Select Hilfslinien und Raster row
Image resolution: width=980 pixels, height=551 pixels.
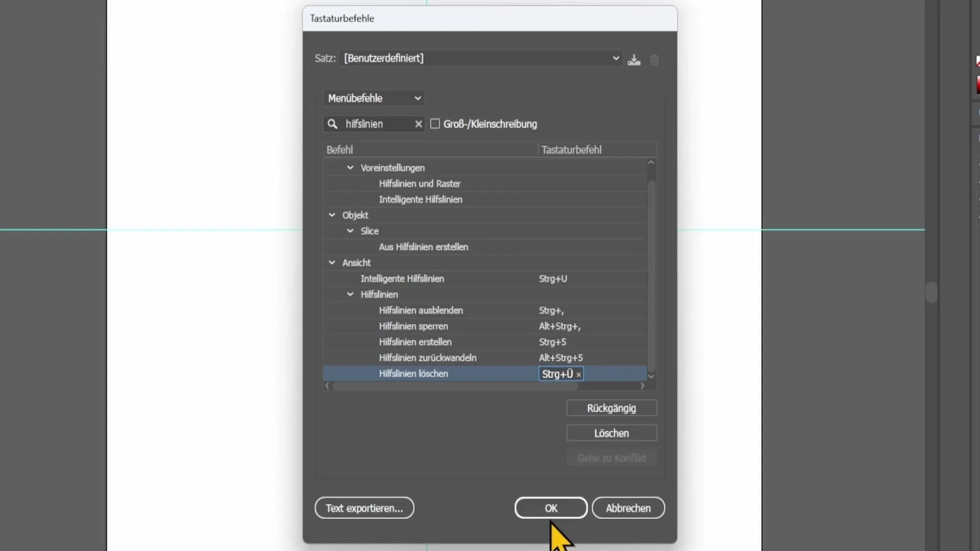click(485, 183)
